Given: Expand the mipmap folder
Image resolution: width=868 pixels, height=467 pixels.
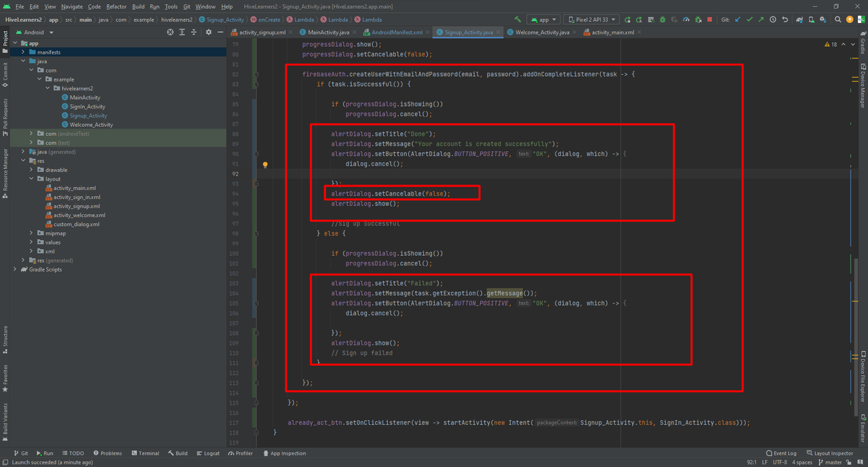Looking at the screenshot, I should [x=31, y=233].
